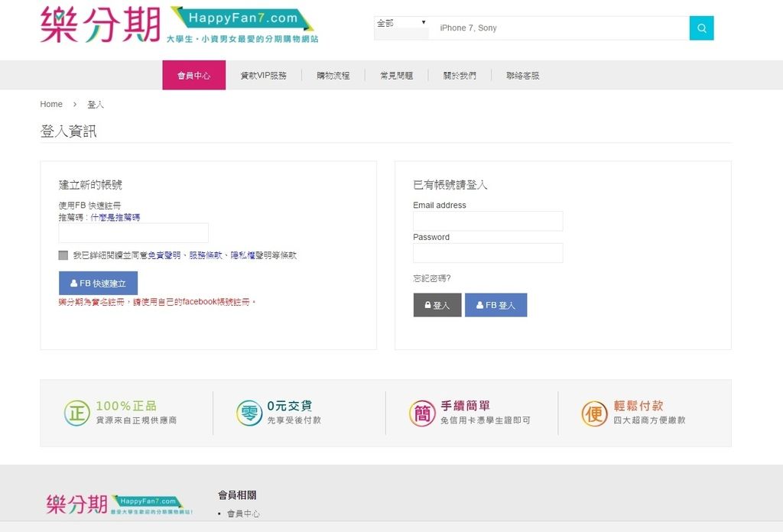Click the 簡 手續簡單 circle icon

tap(422, 414)
